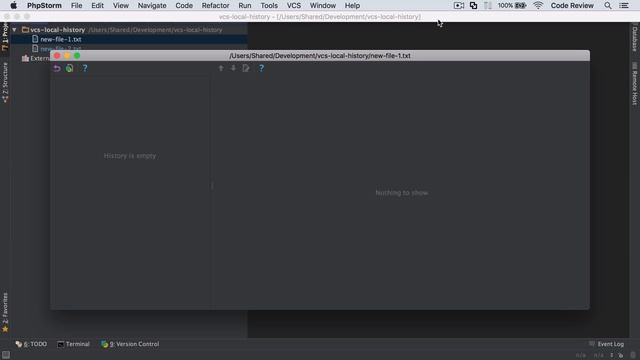
Task: Open help from the diff panel toolbar
Action: 262,68
